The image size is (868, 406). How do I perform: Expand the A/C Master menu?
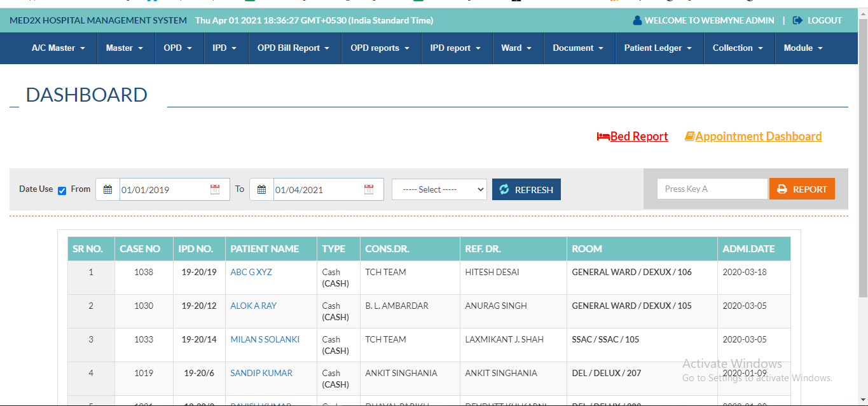(59, 48)
